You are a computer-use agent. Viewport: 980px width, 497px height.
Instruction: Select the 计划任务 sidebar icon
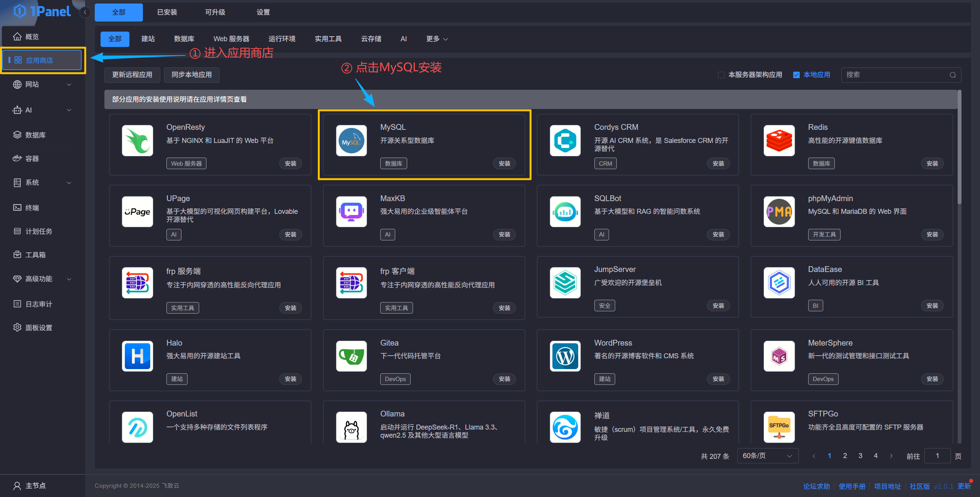click(17, 231)
